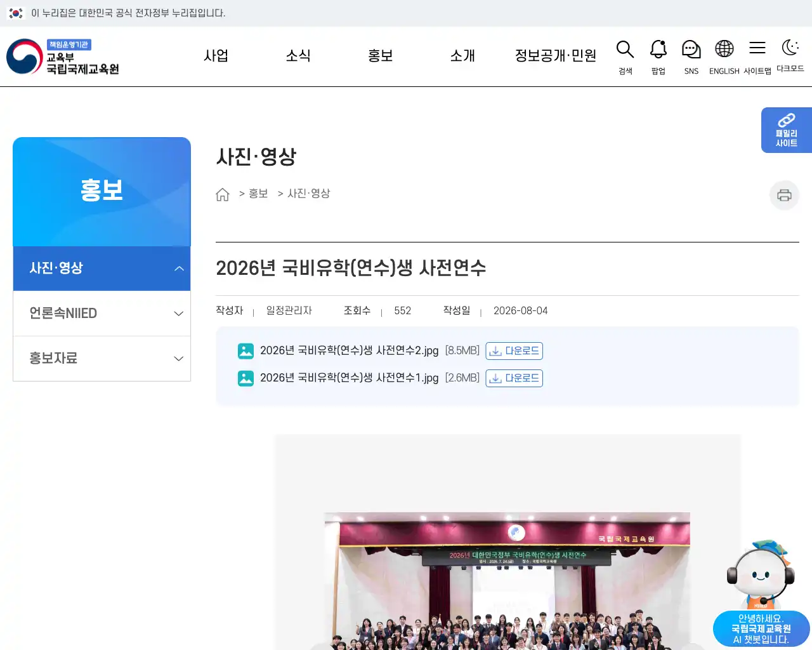
Task: Open the 홍보 main menu
Action: click(x=381, y=56)
